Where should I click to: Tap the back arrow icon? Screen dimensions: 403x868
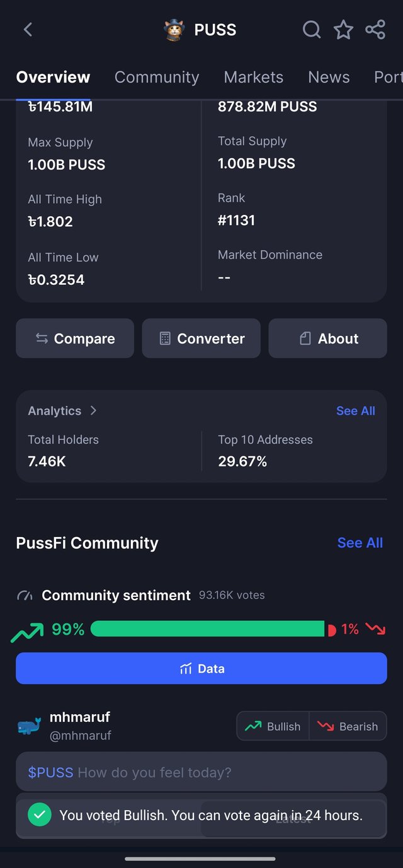click(28, 30)
